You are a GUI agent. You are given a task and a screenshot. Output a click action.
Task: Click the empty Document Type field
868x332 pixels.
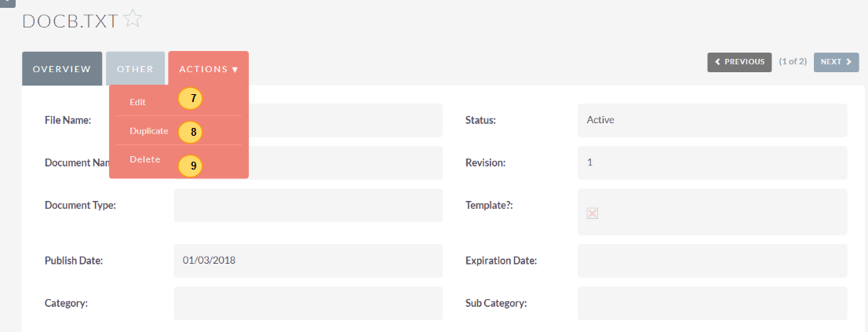[308, 205]
